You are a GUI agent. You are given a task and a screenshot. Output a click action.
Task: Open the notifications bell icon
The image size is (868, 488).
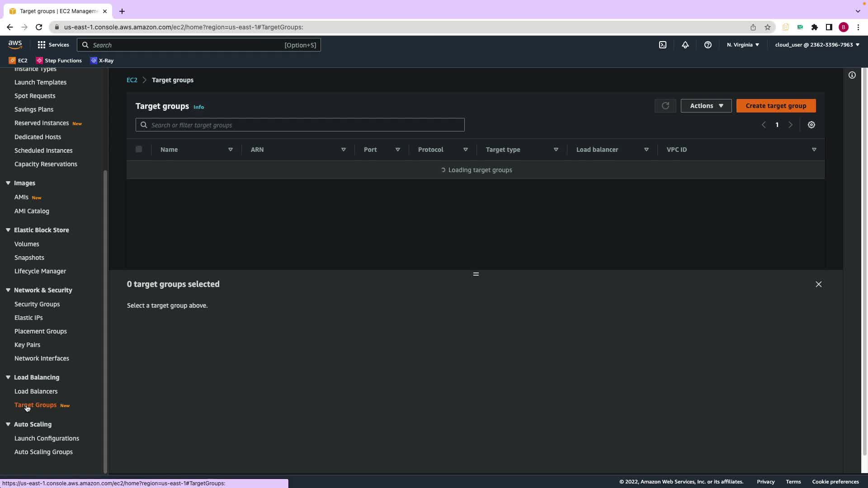pyautogui.click(x=685, y=45)
